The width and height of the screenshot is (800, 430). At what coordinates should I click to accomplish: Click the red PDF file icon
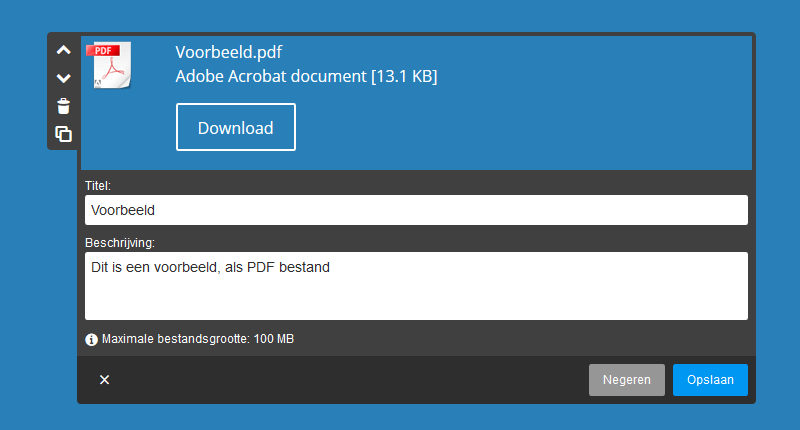(x=110, y=65)
